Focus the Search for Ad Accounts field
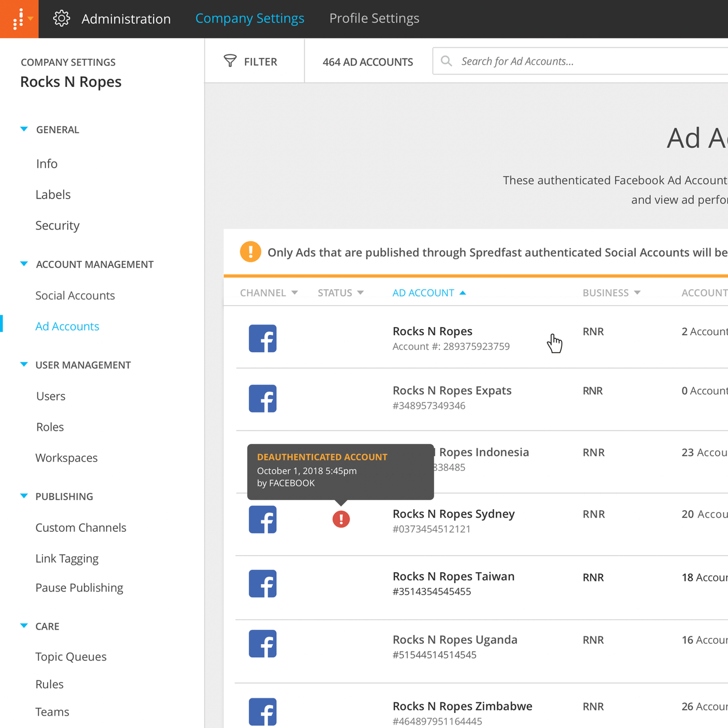This screenshot has width=728, height=728. (x=580, y=61)
